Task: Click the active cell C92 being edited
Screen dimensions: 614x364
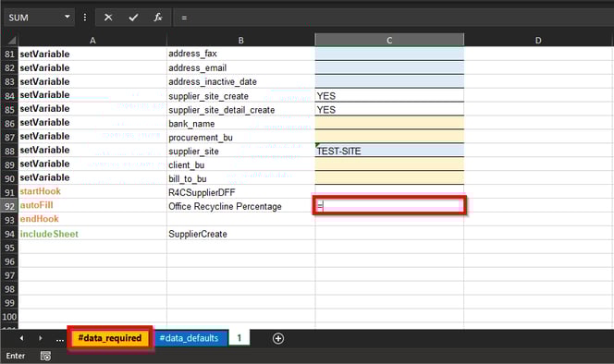Action: click(389, 205)
